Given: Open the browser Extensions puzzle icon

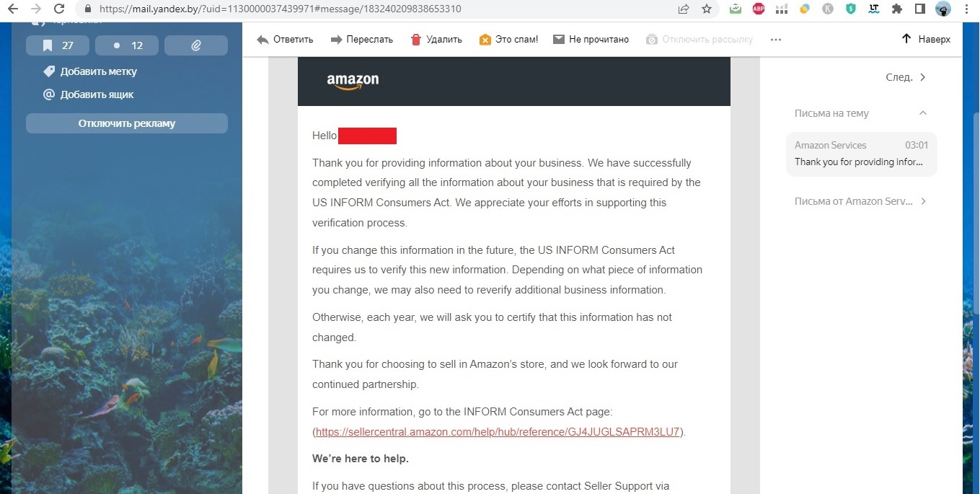Looking at the screenshot, I should [x=897, y=9].
